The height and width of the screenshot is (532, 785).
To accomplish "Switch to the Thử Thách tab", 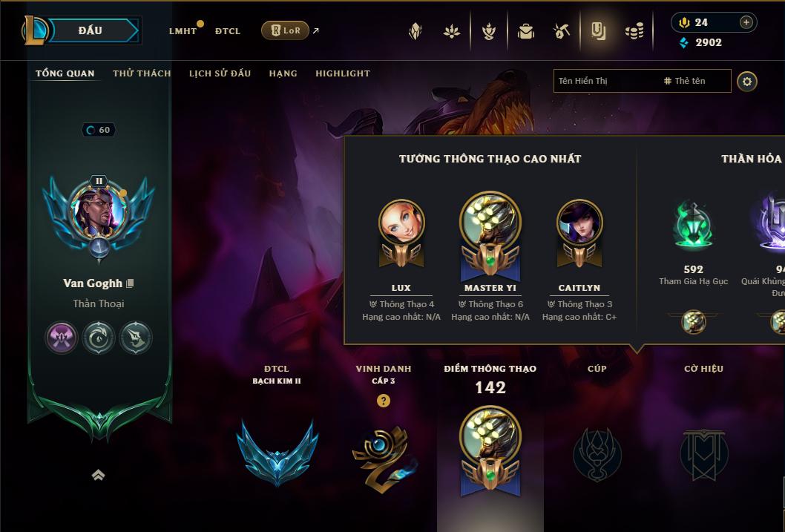I will (x=142, y=73).
